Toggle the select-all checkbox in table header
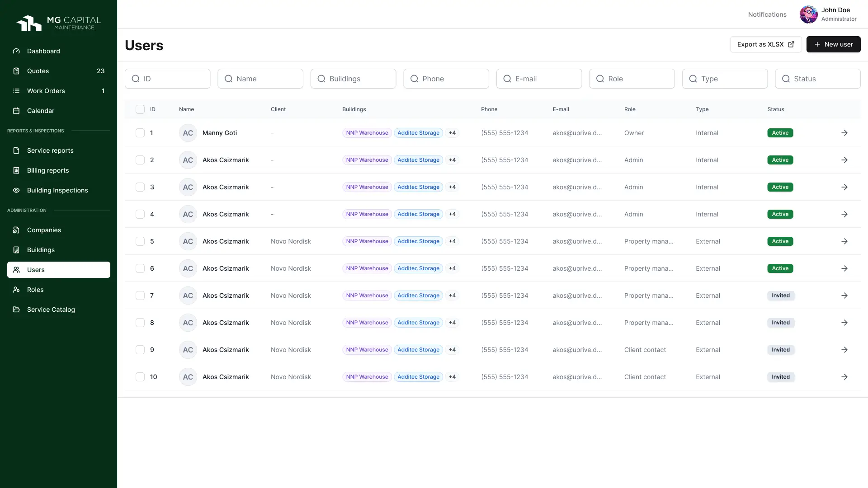 (x=140, y=109)
